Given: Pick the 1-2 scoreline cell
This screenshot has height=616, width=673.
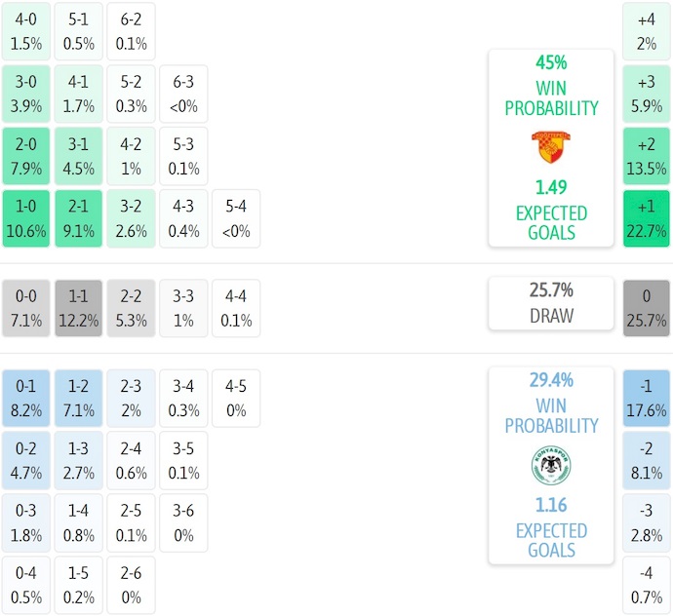Looking at the screenshot, I should click(78, 399).
